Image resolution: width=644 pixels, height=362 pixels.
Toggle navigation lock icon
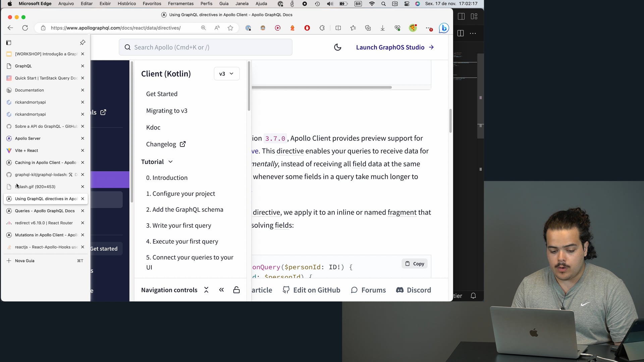point(236,290)
